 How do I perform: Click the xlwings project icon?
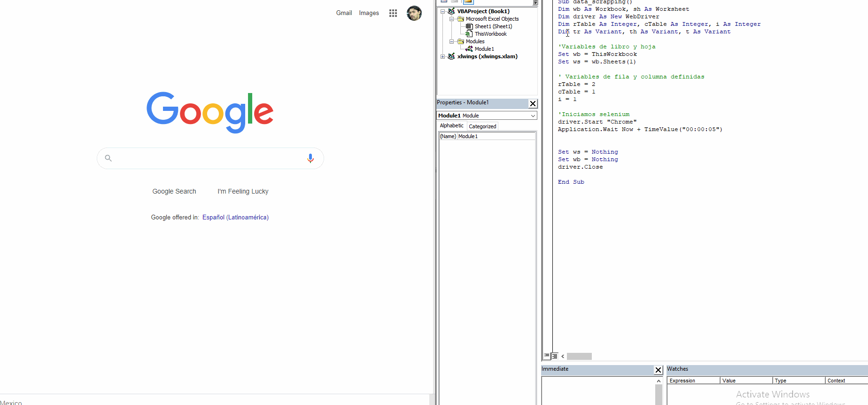point(451,56)
